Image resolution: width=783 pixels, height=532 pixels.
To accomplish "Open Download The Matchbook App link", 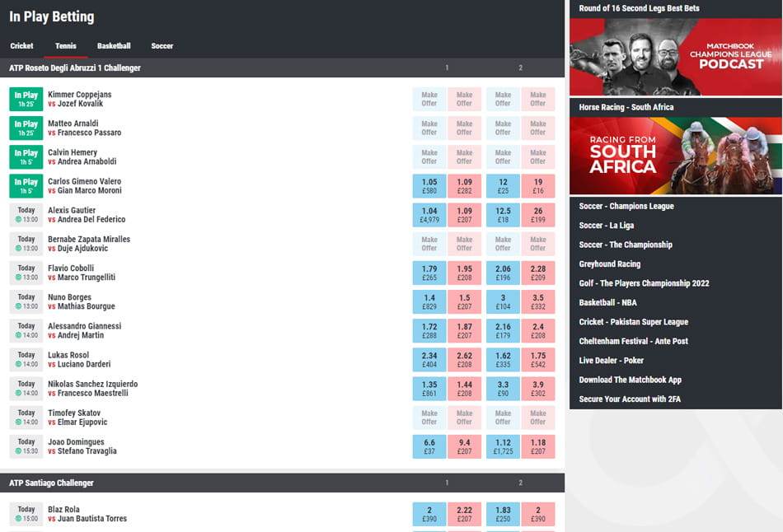I will click(x=631, y=380).
